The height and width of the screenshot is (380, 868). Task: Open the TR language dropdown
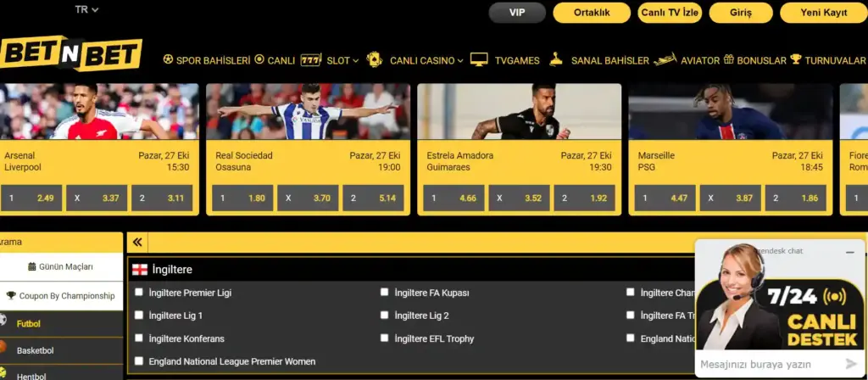click(87, 9)
